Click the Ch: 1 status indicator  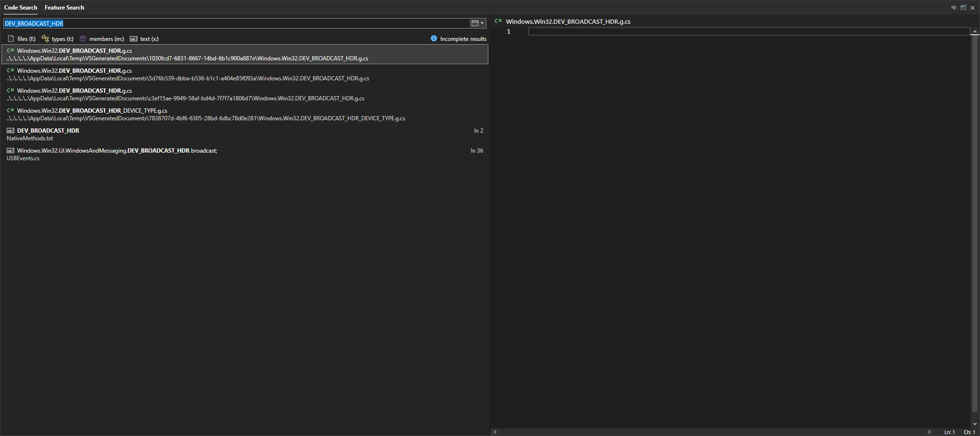(x=970, y=432)
